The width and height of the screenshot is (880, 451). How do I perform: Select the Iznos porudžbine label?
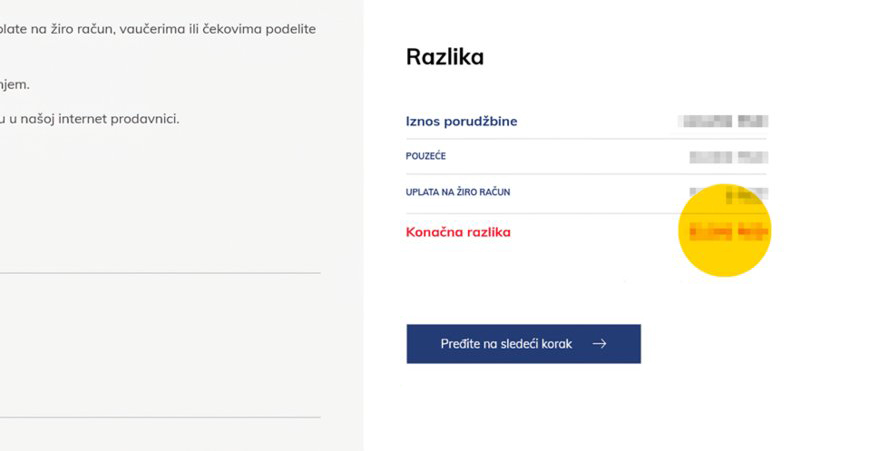point(461,121)
